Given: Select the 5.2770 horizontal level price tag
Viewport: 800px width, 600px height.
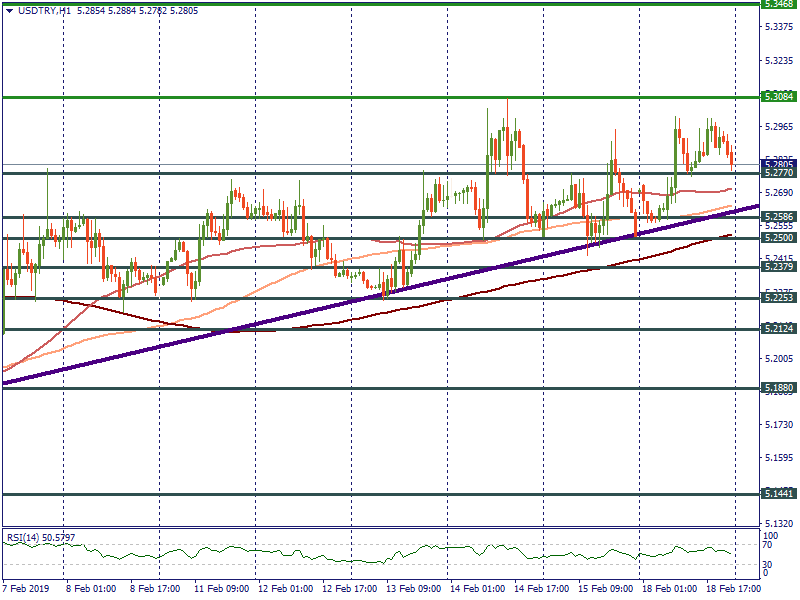Looking at the screenshot, I should click(779, 173).
